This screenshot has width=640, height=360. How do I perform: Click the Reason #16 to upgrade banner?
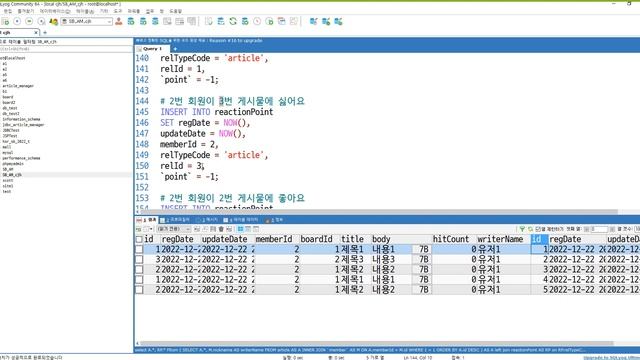[236, 40]
